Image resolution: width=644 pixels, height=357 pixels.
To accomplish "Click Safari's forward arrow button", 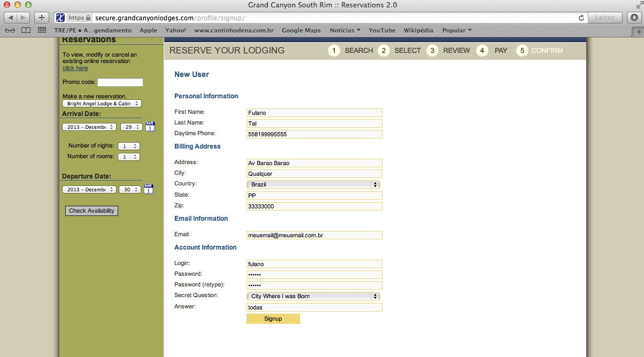I will pos(23,18).
